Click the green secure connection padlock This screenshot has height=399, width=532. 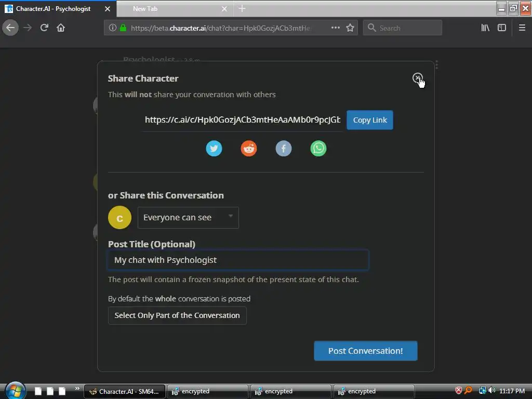pos(123,28)
